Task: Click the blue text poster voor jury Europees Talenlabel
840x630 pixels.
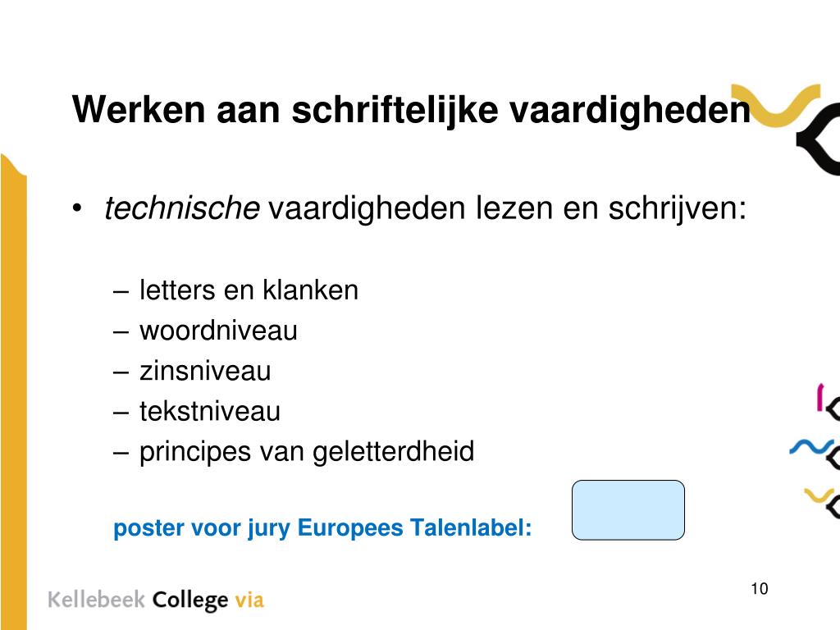Action: [x=322, y=528]
